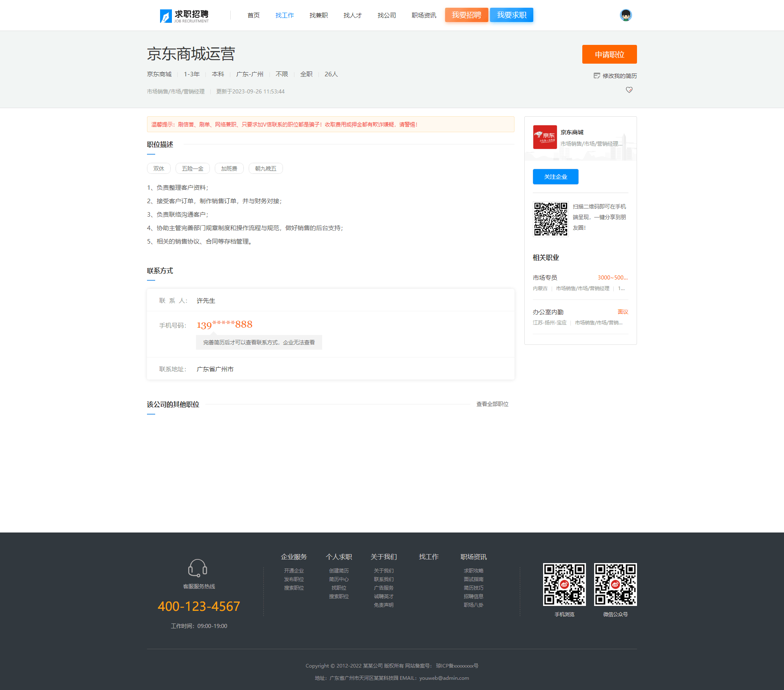Click contact address 广东省广州市
Image resolution: width=784 pixels, height=690 pixels.
coord(215,369)
